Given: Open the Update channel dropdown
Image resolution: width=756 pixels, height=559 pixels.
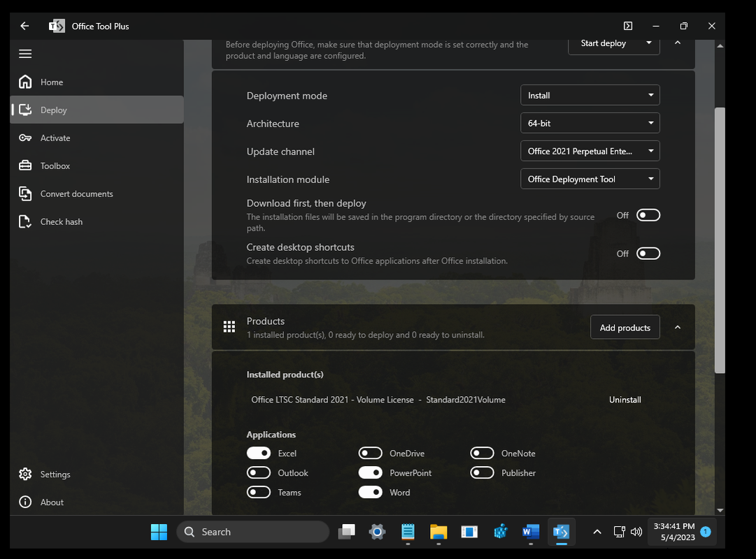Looking at the screenshot, I should pos(590,151).
